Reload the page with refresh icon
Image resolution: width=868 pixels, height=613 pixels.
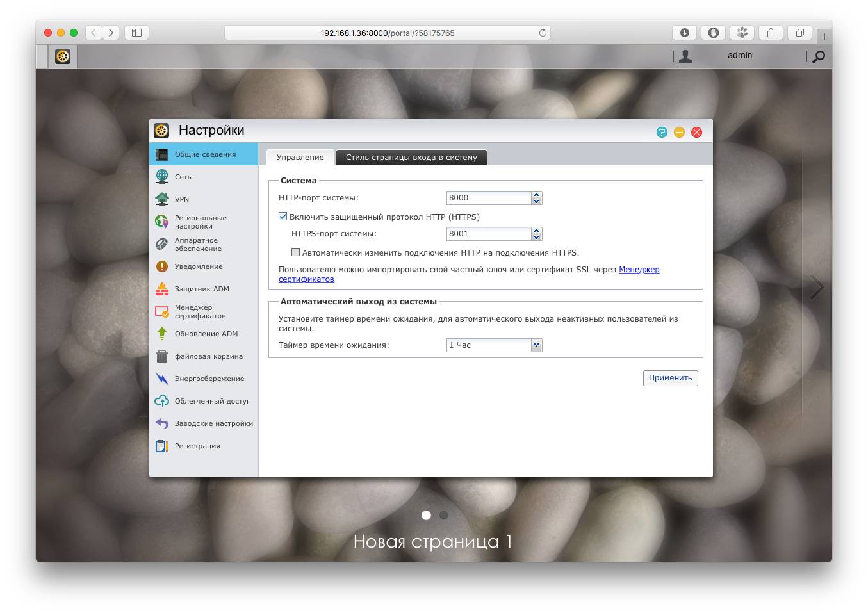(543, 33)
